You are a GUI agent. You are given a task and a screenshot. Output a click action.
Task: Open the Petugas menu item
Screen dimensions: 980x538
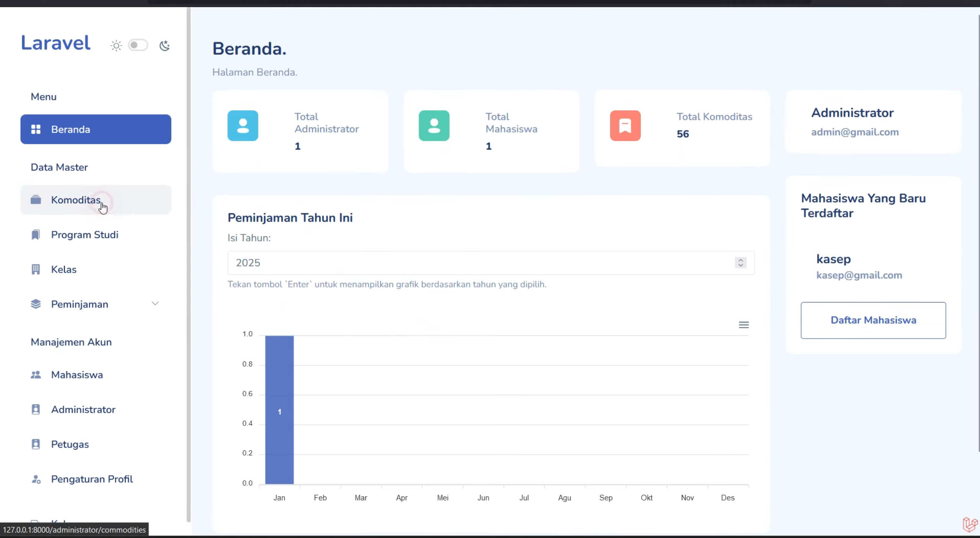96,445
